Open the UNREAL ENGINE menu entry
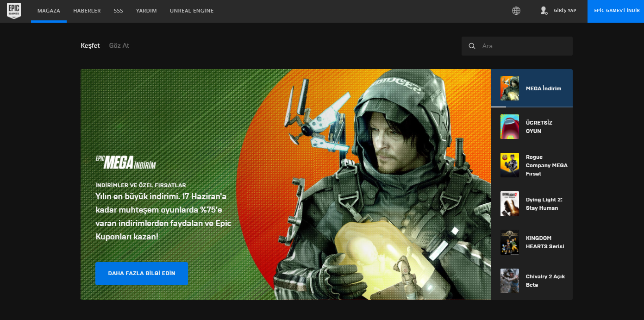Screen dimensions: 644x320 [x=191, y=10]
